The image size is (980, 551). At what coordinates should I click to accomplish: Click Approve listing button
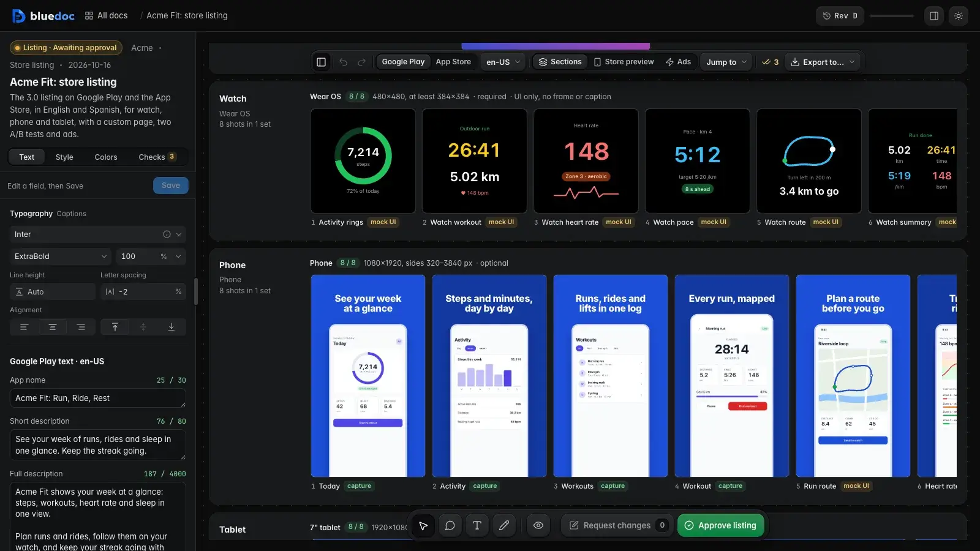[x=720, y=525]
